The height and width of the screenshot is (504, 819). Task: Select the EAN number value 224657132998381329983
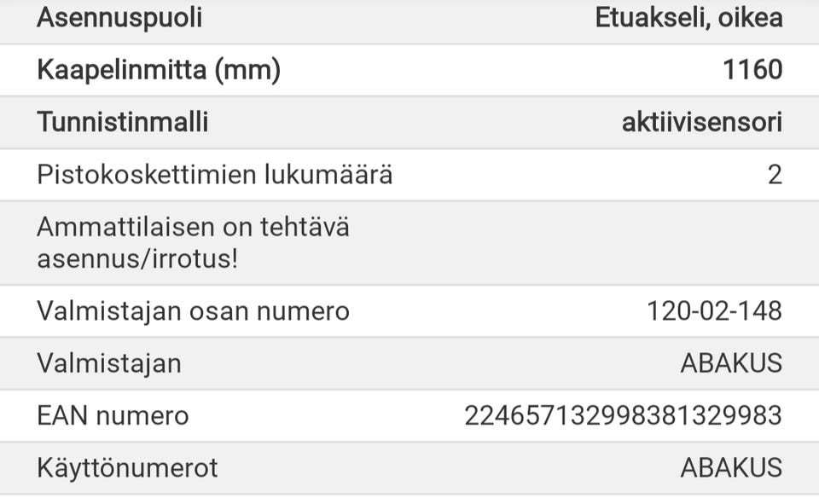(x=623, y=416)
